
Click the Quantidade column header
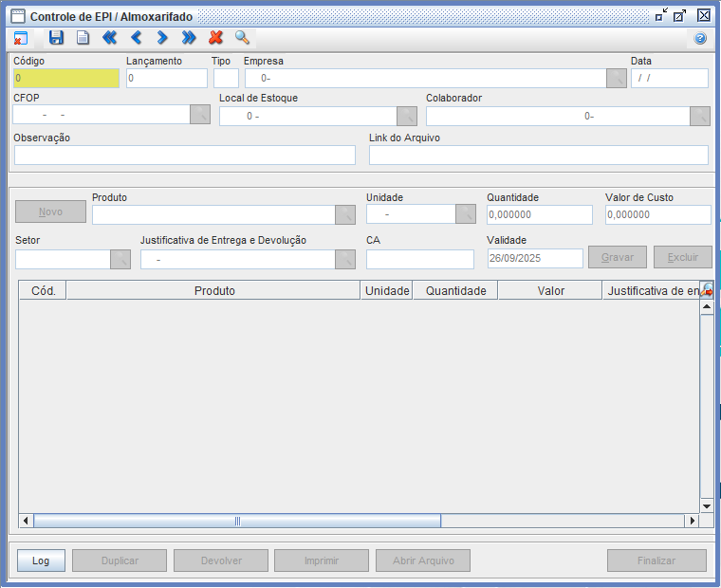[455, 291]
